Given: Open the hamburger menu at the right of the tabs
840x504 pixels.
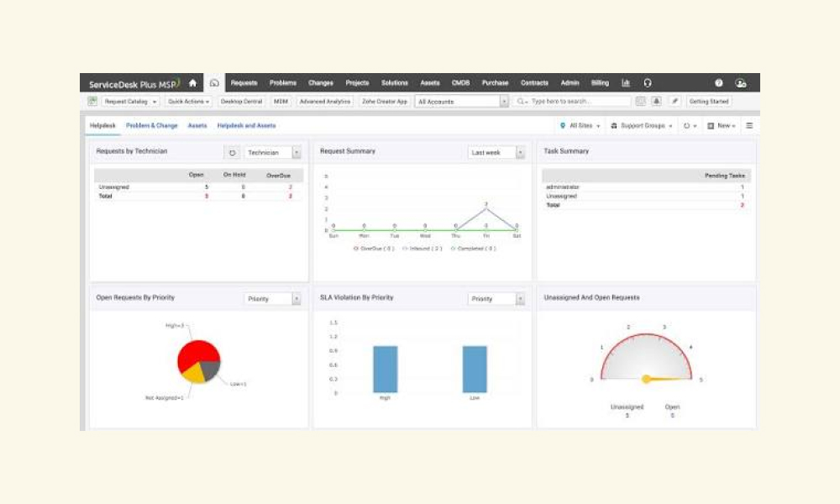Looking at the screenshot, I should coord(749,126).
